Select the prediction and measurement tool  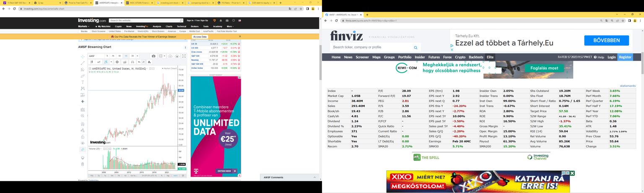(x=83, y=95)
